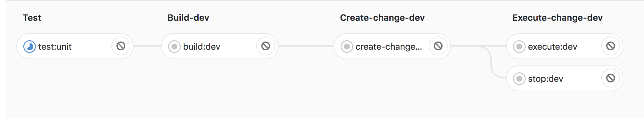Click the Test stage heading

[32, 18]
